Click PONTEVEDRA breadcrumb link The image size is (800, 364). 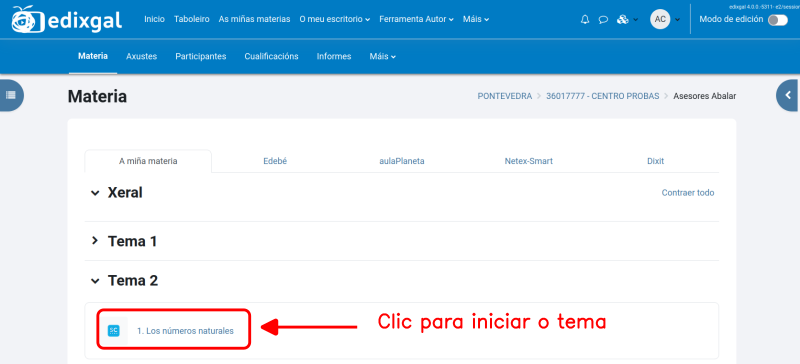(505, 96)
